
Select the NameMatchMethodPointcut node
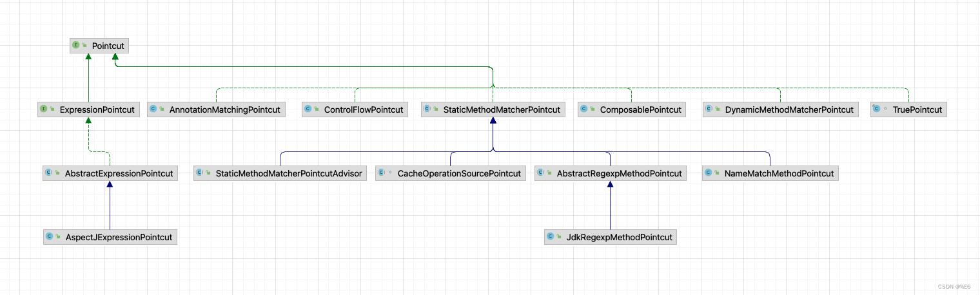(x=770, y=173)
